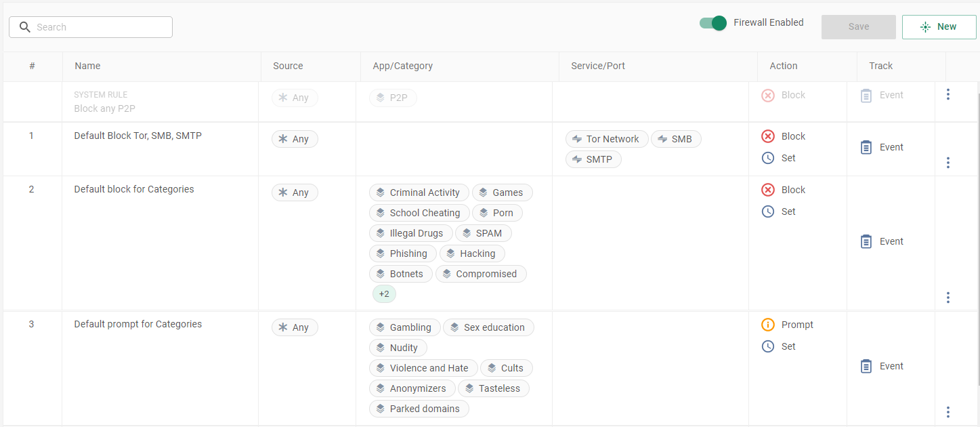Click the Block icon in rule 1
Viewport: 980px width, 427px height.
(768, 136)
